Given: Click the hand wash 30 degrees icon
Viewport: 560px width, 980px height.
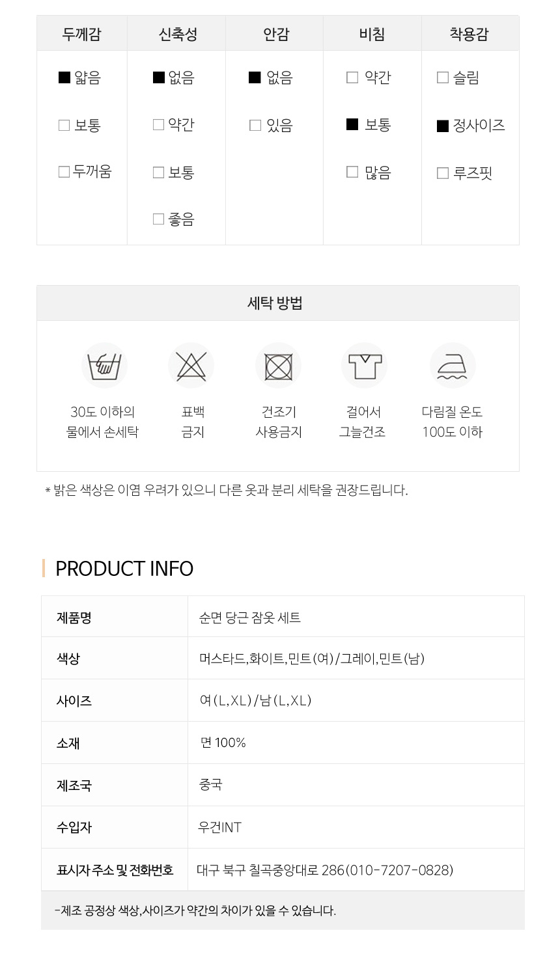Looking at the screenshot, I should coord(104,366).
